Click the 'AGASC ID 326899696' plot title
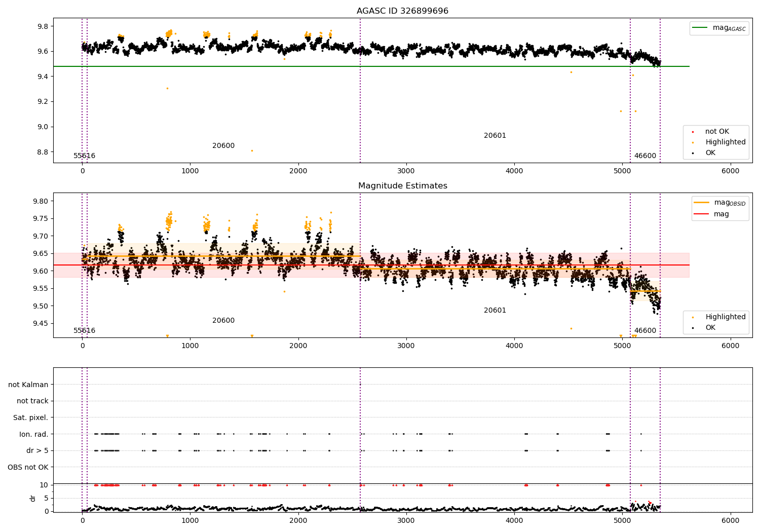Image resolution: width=760 pixels, height=532 pixels. (402, 11)
